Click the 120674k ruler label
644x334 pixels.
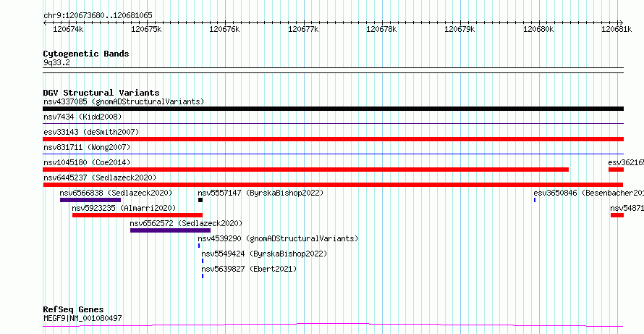[68, 29]
